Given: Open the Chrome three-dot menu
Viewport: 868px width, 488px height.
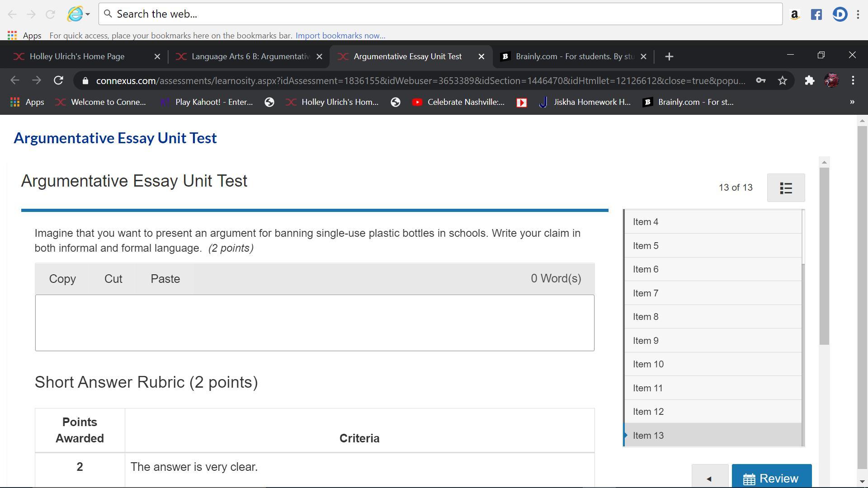Looking at the screenshot, I should (x=853, y=81).
